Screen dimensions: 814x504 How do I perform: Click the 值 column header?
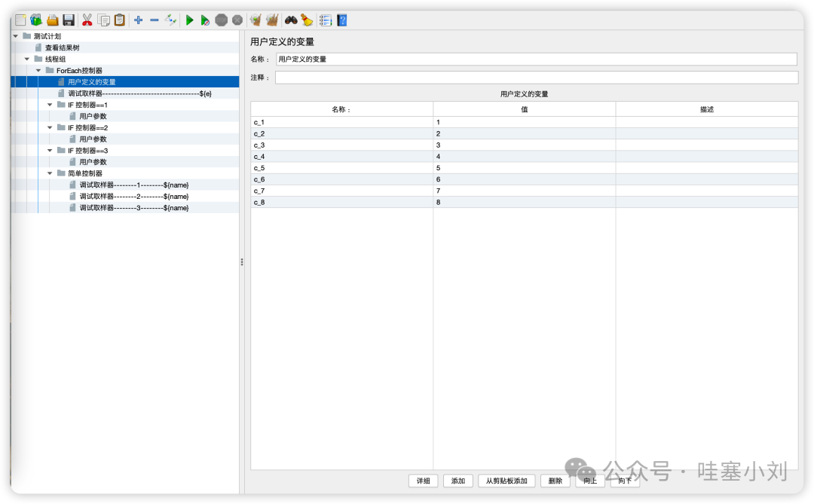point(525,109)
